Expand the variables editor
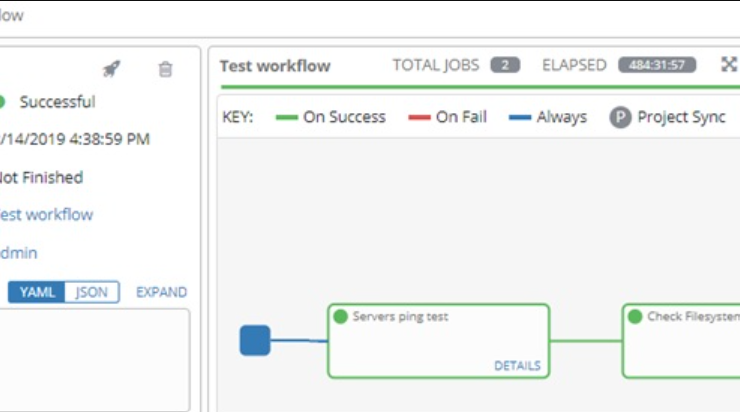 (x=161, y=292)
